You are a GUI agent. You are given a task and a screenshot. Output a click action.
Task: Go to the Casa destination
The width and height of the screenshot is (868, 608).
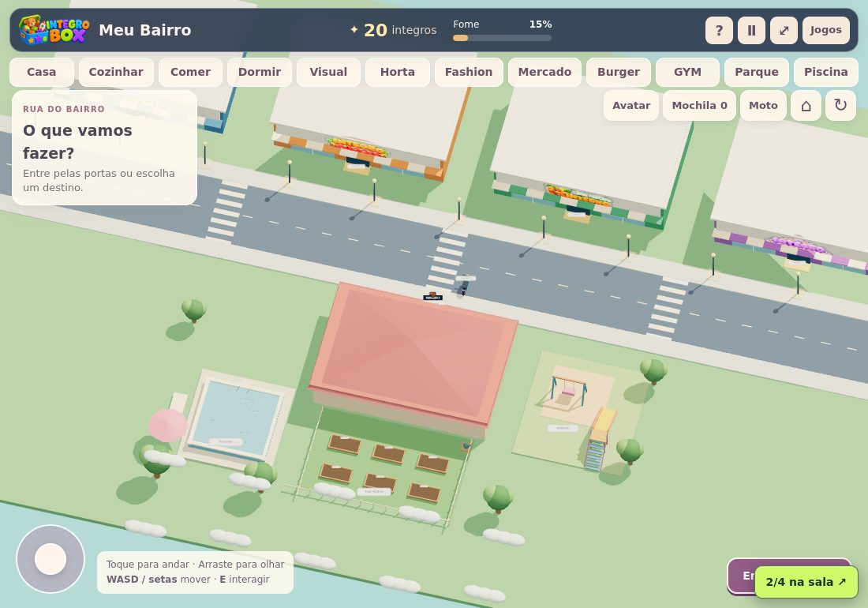pyautogui.click(x=42, y=72)
